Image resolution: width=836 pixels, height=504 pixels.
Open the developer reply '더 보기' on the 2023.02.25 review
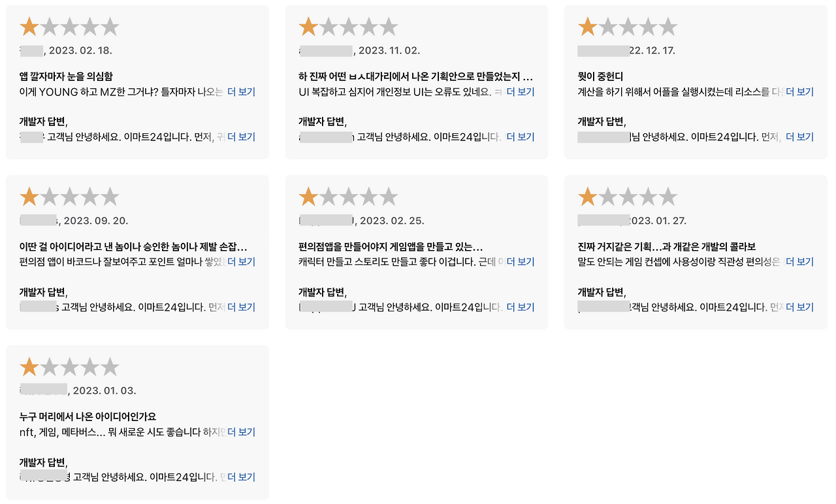[520, 306]
